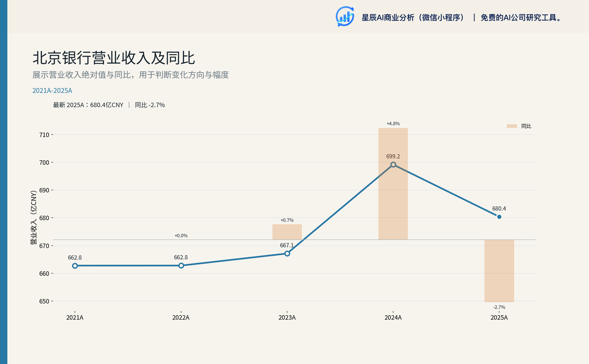The height and width of the screenshot is (364, 589).
Task: Click the 660 y-axis tick label
Action: [44, 274]
